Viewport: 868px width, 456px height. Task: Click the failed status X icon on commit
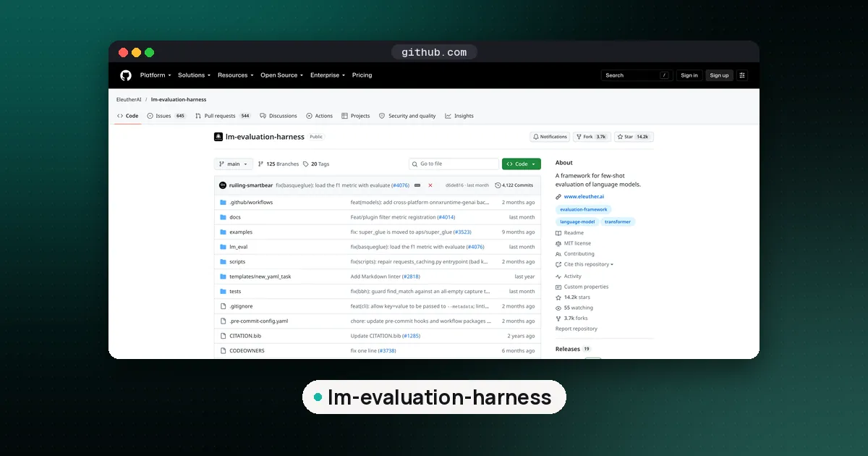click(430, 185)
